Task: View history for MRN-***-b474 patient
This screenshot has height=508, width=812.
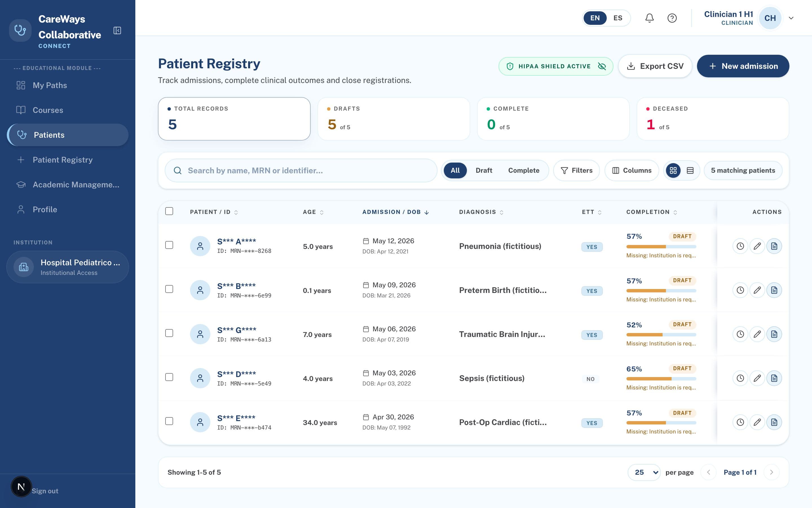Action: (x=740, y=422)
